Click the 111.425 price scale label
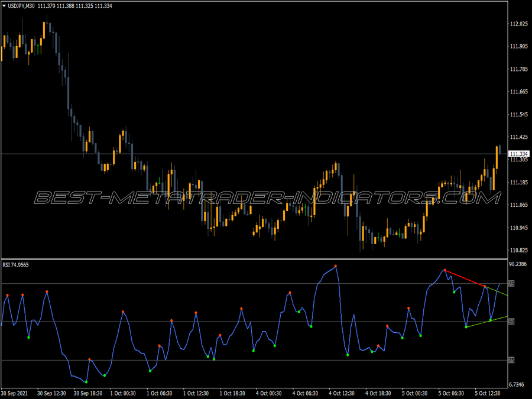532x399 pixels. (519, 137)
